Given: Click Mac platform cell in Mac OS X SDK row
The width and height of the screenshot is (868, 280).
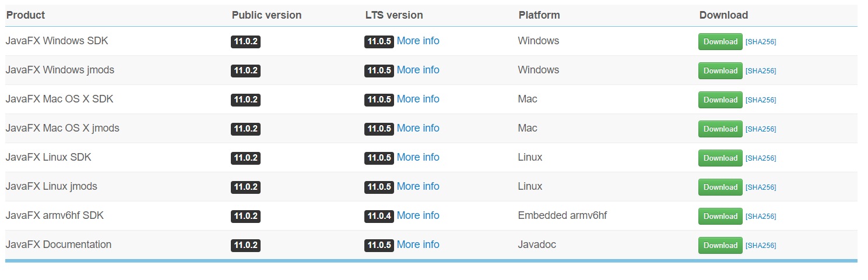Looking at the screenshot, I should pyautogui.click(x=528, y=99).
